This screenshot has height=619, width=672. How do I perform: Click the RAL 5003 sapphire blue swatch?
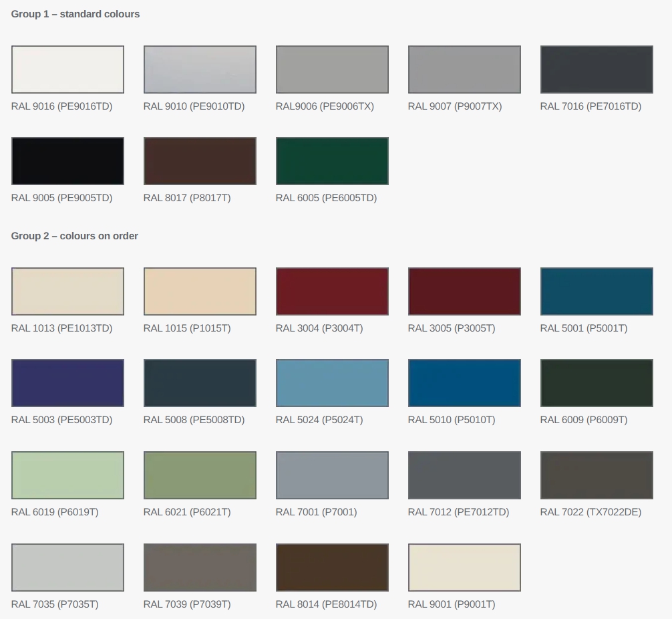67,383
